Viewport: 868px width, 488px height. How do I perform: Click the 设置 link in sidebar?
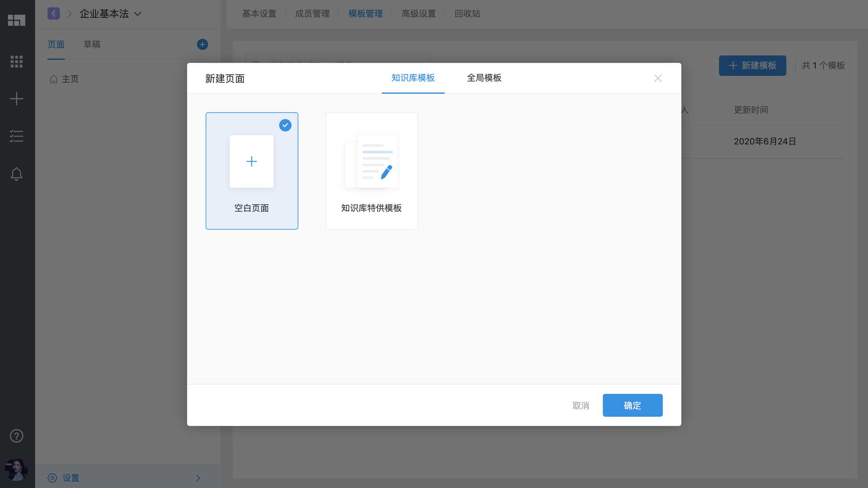coord(71,478)
